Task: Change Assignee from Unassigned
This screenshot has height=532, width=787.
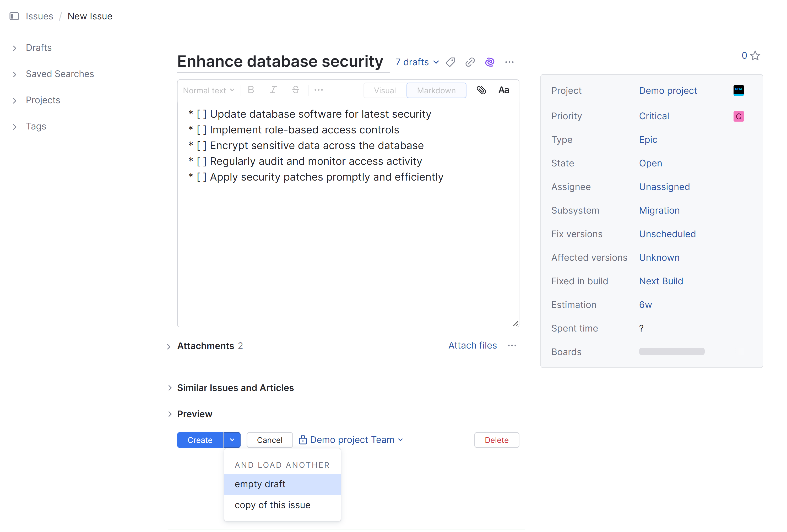Action: tap(664, 187)
